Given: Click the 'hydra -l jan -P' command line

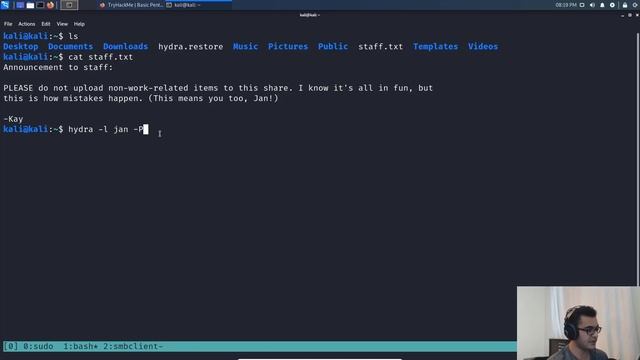Looking at the screenshot, I should pyautogui.click(x=106, y=129).
